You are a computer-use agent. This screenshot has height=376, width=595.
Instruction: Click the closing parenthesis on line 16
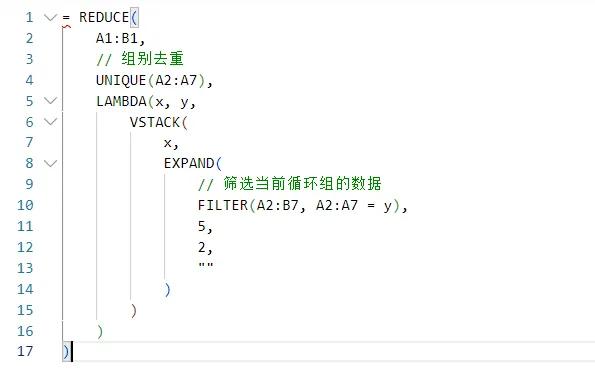100,331
